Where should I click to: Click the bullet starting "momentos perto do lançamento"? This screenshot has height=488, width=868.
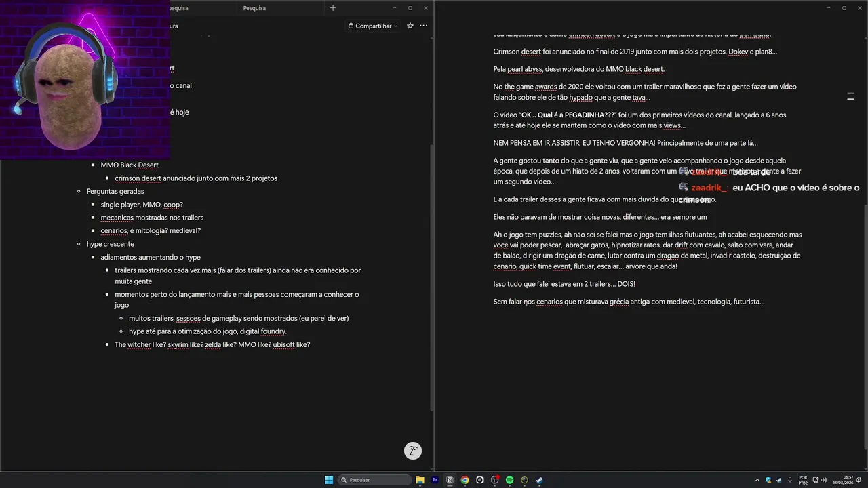(237, 300)
